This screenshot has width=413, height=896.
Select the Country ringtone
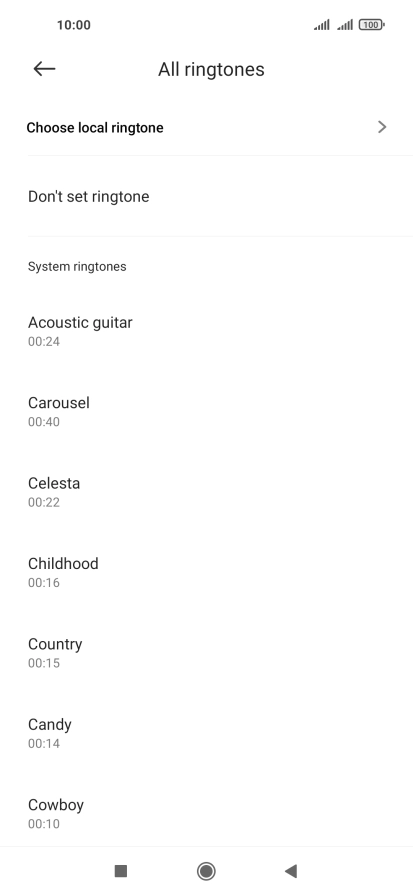pos(206,653)
